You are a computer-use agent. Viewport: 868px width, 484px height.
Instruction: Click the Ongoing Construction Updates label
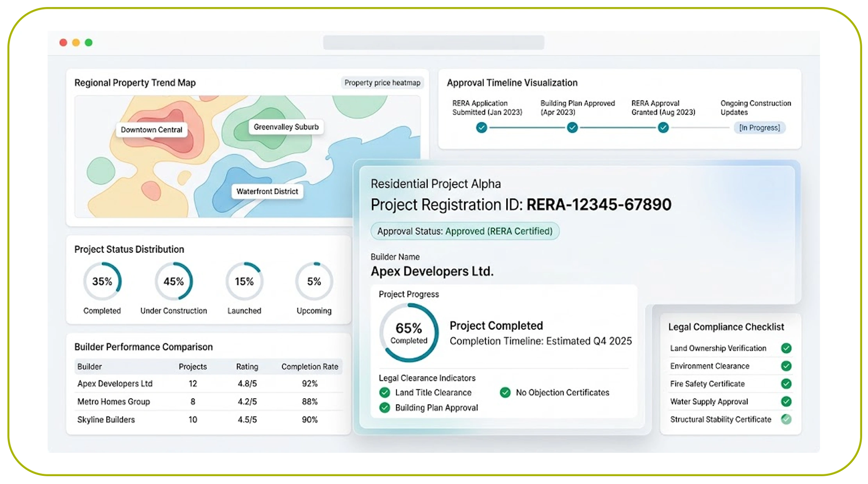756,108
